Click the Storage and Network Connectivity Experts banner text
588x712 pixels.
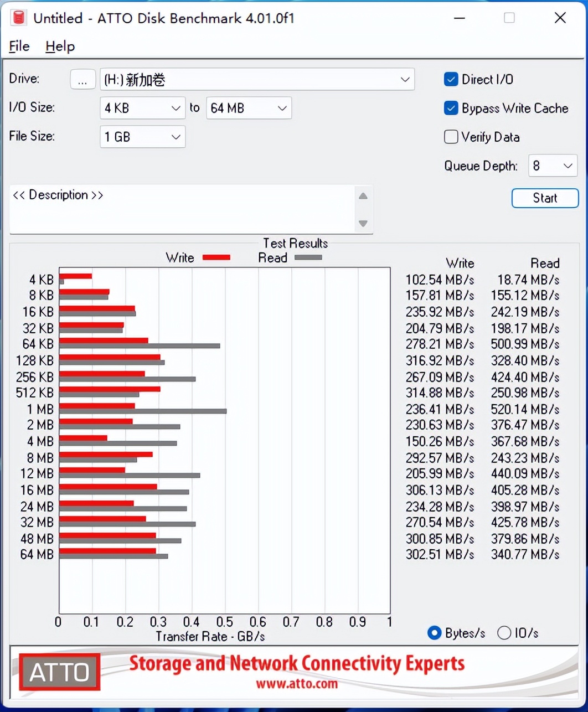(297, 663)
